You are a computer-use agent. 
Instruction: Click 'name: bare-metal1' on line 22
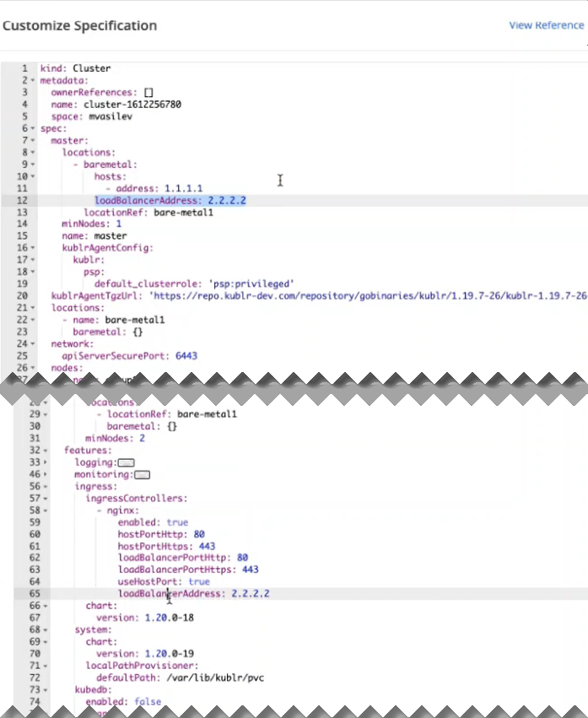[x=119, y=320]
